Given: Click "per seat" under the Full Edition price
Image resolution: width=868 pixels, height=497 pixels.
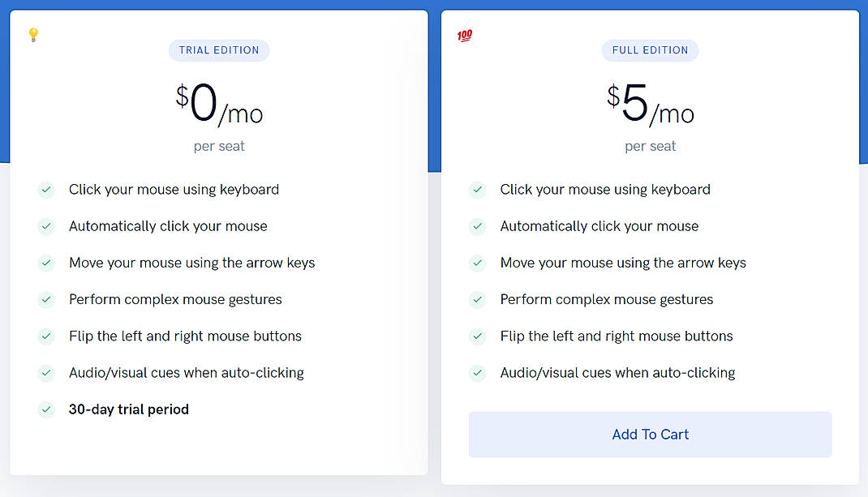Looking at the screenshot, I should [650, 146].
